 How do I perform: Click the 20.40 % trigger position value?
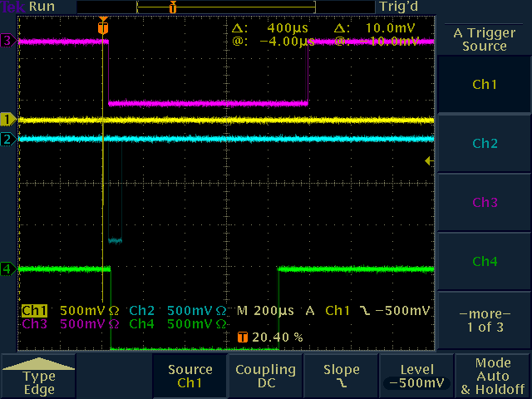277,337
